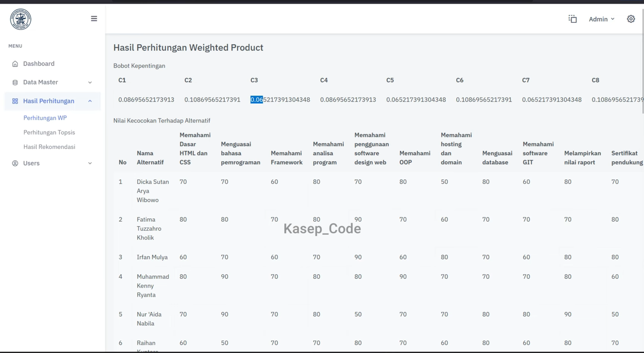
Task: Expand the Data Master chevron
Action: pos(90,82)
